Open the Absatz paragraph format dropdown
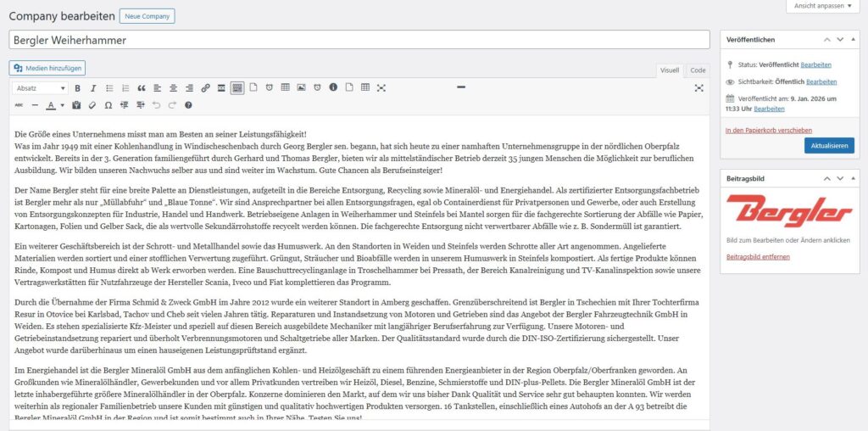868x431 pixels. pos(40,88)
